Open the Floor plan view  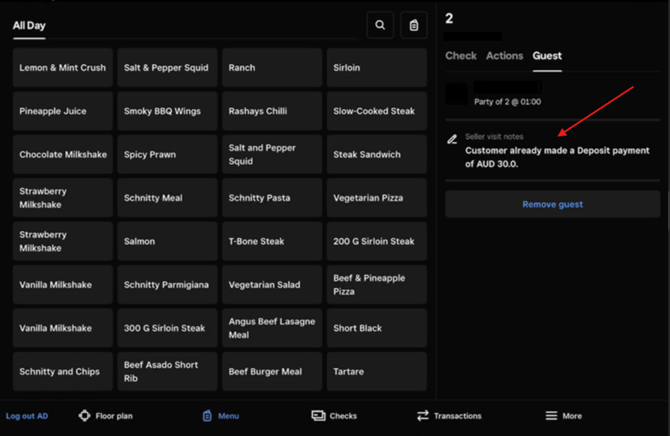(105, 415)
